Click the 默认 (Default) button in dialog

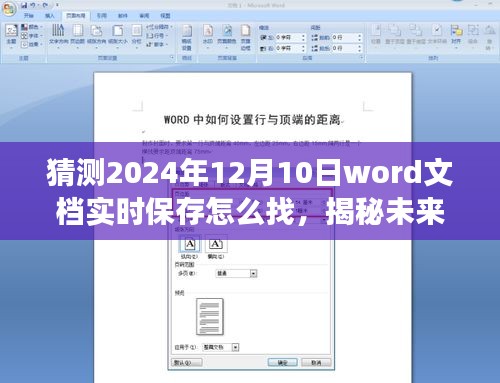tap(187, 362)
